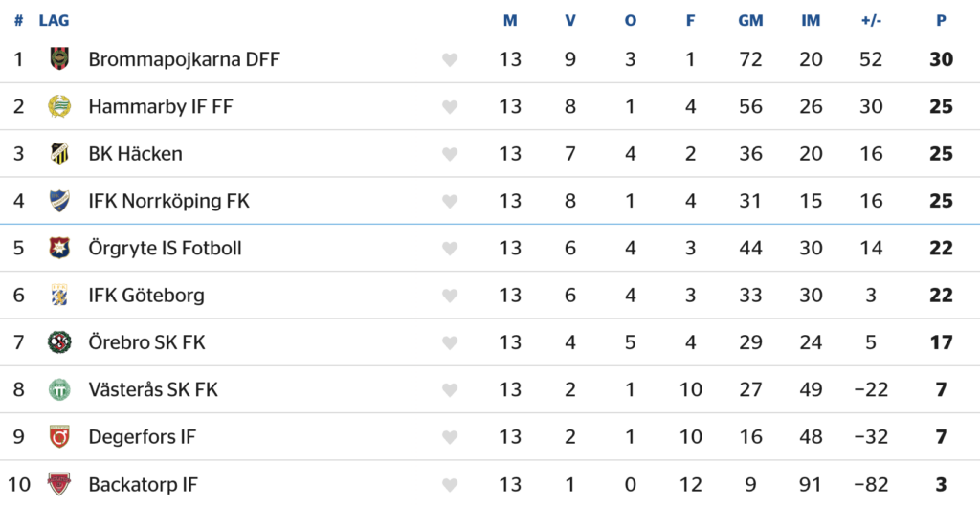Toggle the heart next to Hammarby IF FF
Viewport: 980px width, 506px height.
pos(450,107)
